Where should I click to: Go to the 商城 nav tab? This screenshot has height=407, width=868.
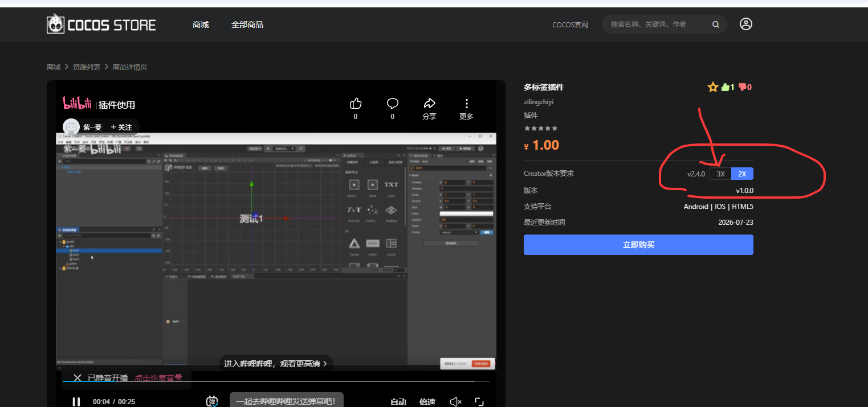pyautogui.click(x=201, y=24)
